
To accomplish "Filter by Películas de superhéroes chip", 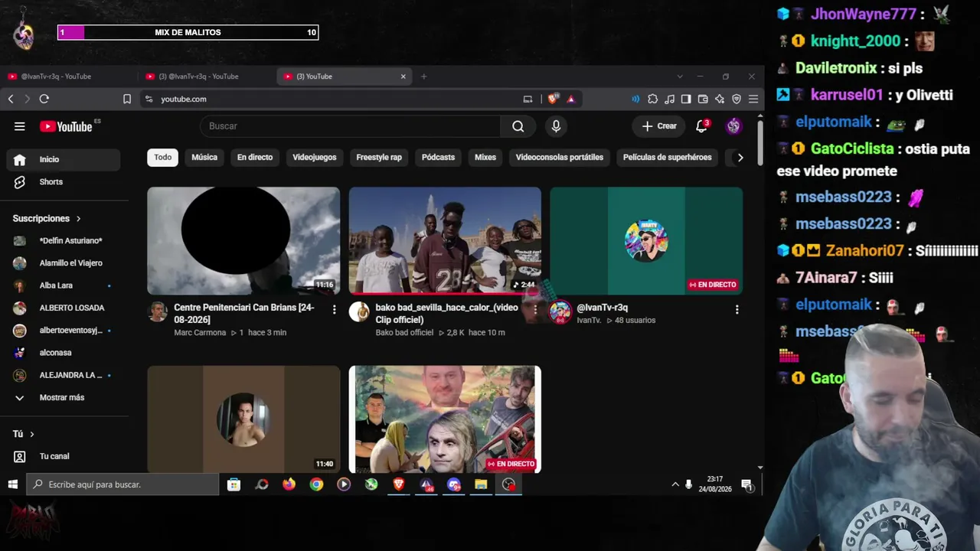I will pos(668,158).
